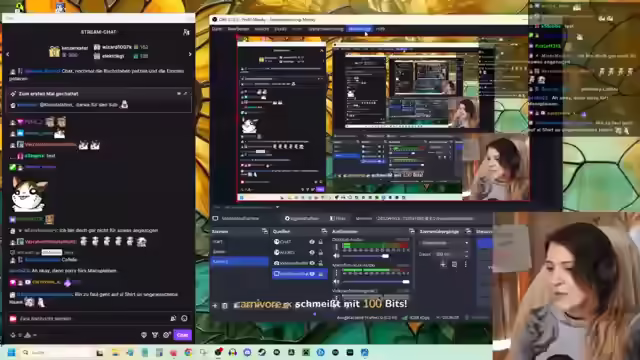The width and height of the screenshot is (640, 360).
Task: Pop out the Quellen dock icon
Action: tap(324, 231)
